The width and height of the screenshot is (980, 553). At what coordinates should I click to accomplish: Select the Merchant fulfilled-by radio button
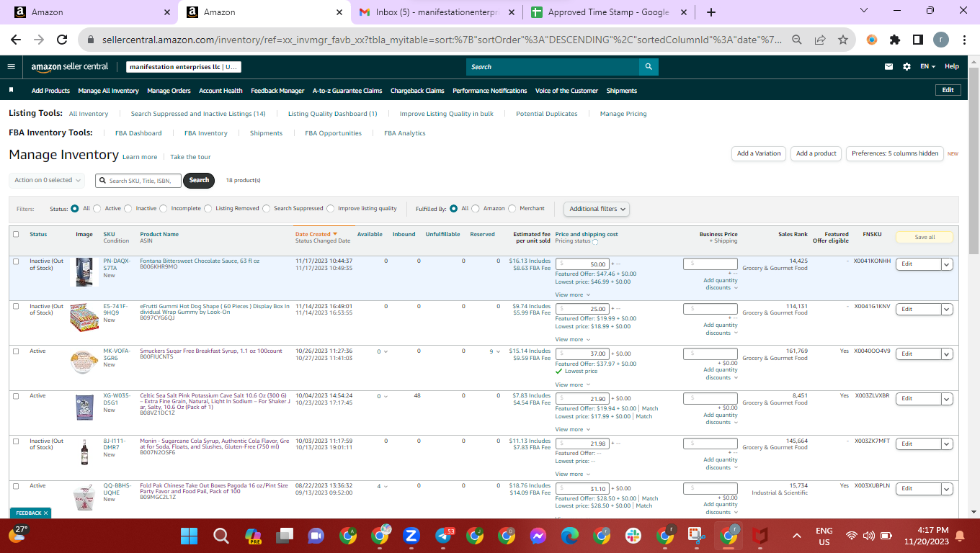coord(512,209)
